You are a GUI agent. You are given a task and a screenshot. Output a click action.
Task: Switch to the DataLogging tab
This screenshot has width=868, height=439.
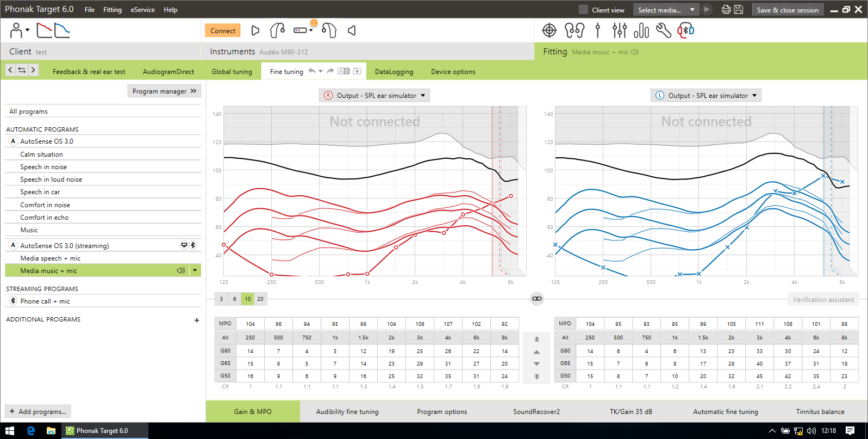(394, 71)
